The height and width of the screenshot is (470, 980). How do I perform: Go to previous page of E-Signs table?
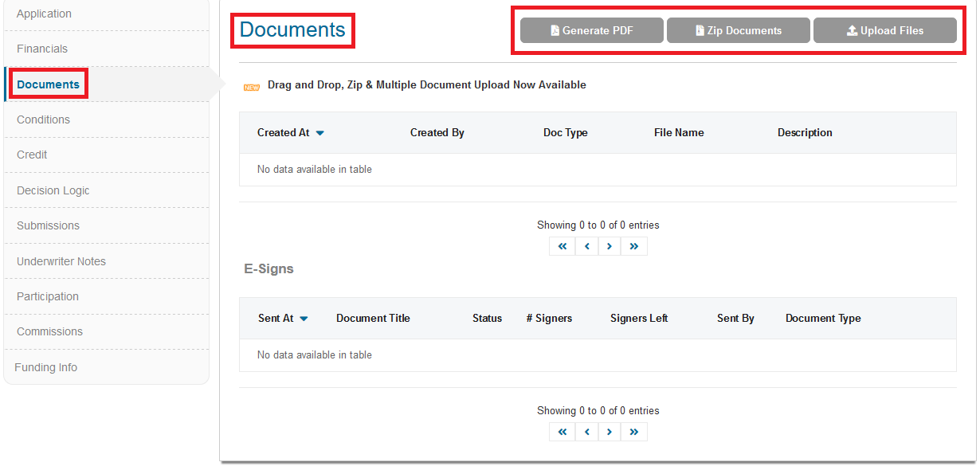[586, 432]
